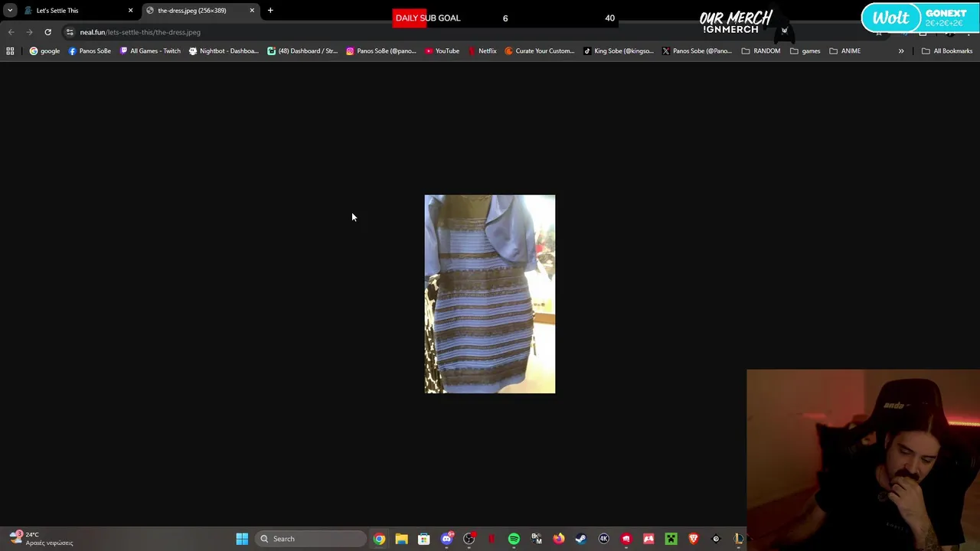Open the King Sobe TikTok bookmark

pyautogui.click(x=618, y=51)
